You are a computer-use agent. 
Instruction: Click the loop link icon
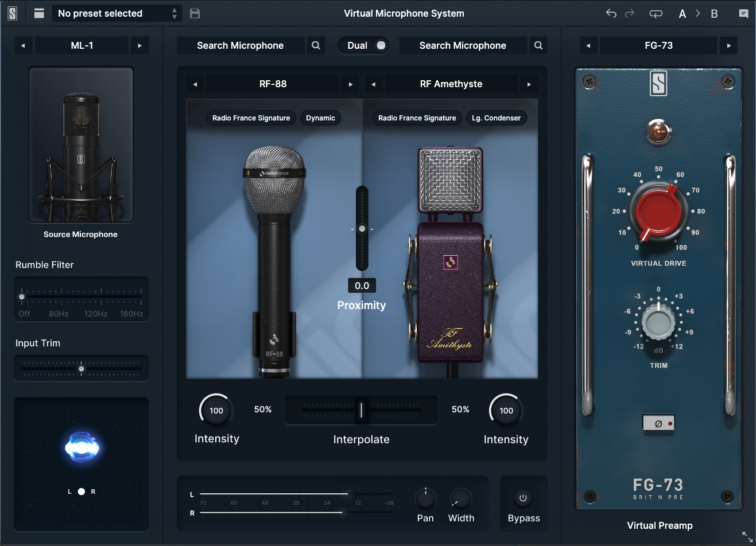[x=656, y=14]
